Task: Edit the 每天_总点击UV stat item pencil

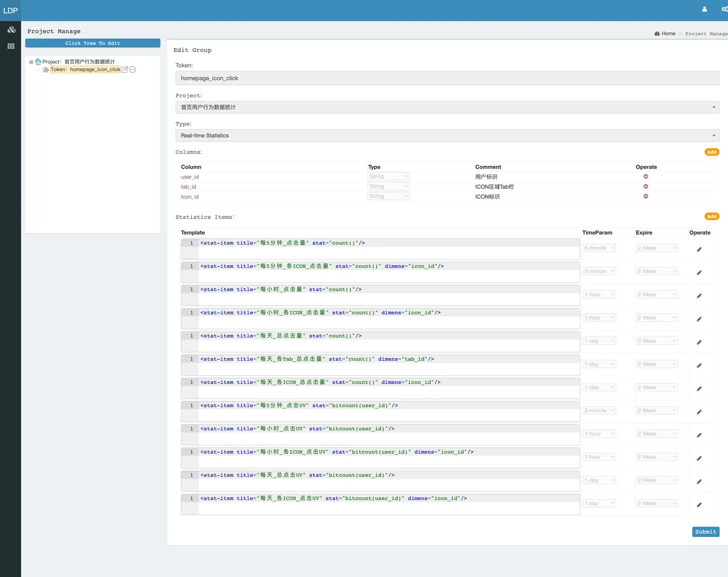Action: tap(699, 482)
